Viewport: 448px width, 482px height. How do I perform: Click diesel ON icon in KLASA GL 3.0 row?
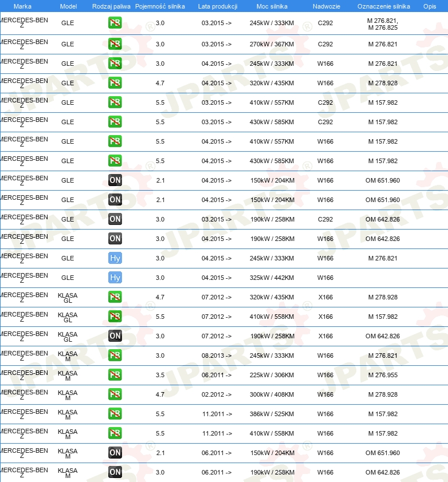115,336
